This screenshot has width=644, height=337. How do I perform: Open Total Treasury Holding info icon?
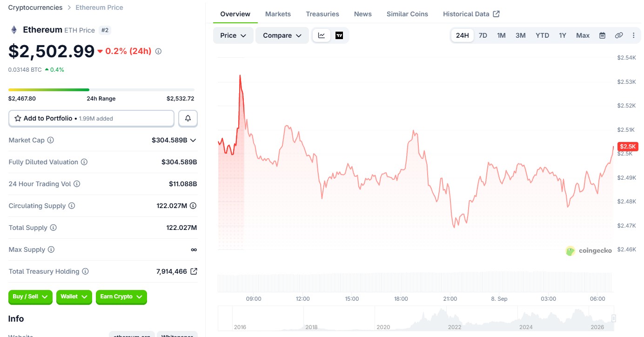coord(85,271)
